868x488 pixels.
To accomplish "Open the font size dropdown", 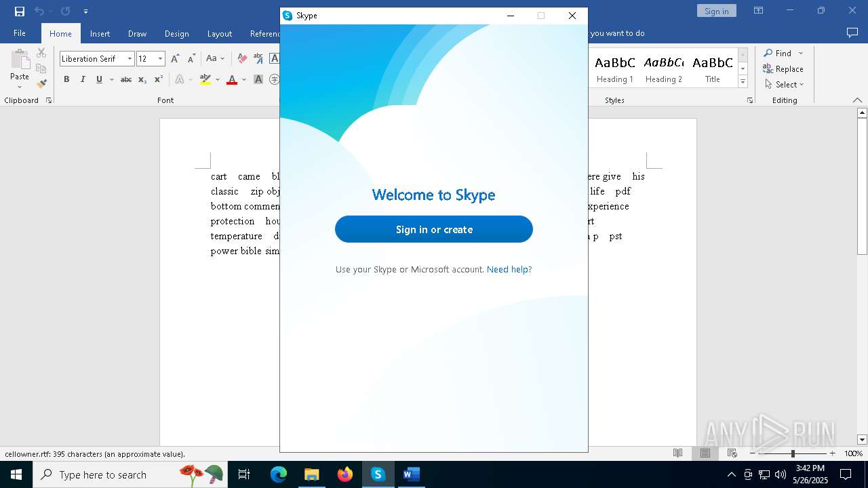I will tap(161, 59).
